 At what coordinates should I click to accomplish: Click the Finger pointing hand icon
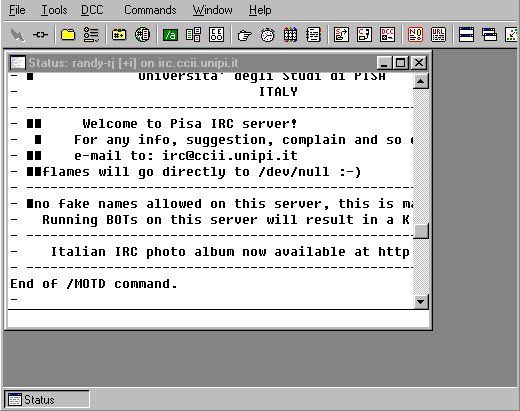pyautogui.click(x=244, y=35)
